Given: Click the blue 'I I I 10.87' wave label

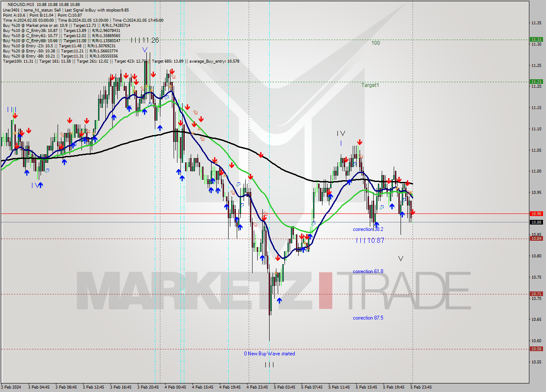Looking at the screenshot, I should pos(370,241).
